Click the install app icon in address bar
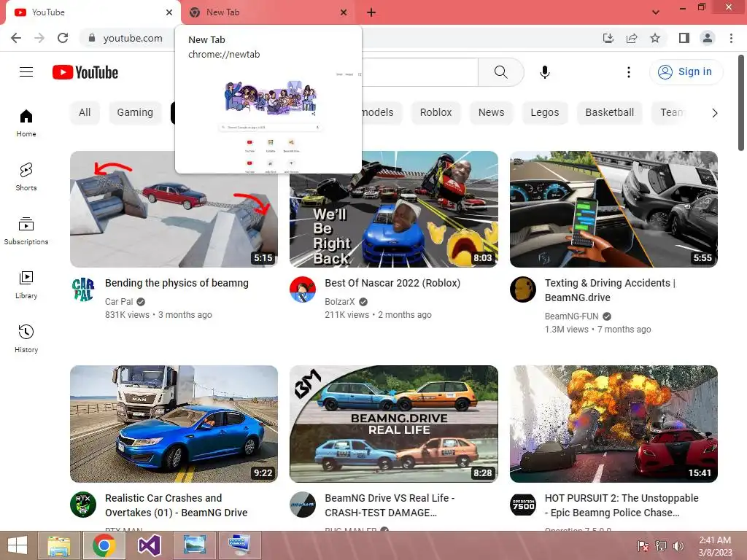Screen dimensions: 747x560 point(608,38)
